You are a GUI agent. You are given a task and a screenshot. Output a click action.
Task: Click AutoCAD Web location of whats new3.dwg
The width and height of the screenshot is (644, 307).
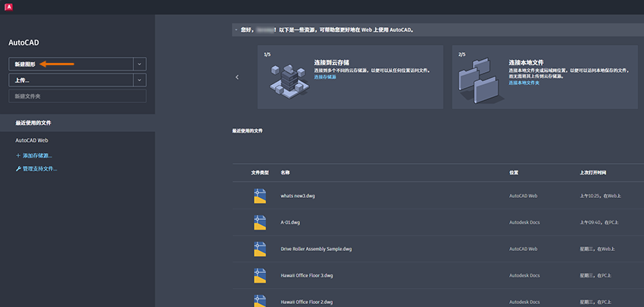click(524, 196)
